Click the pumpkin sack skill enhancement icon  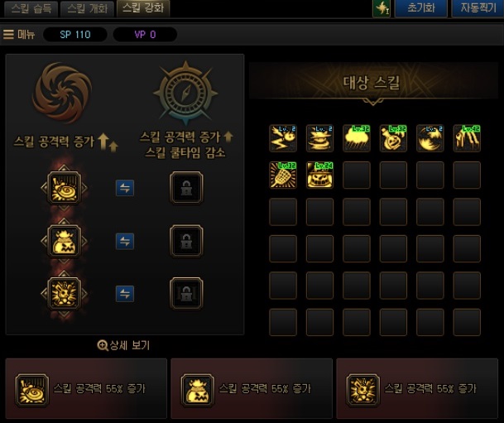(64, 241)
